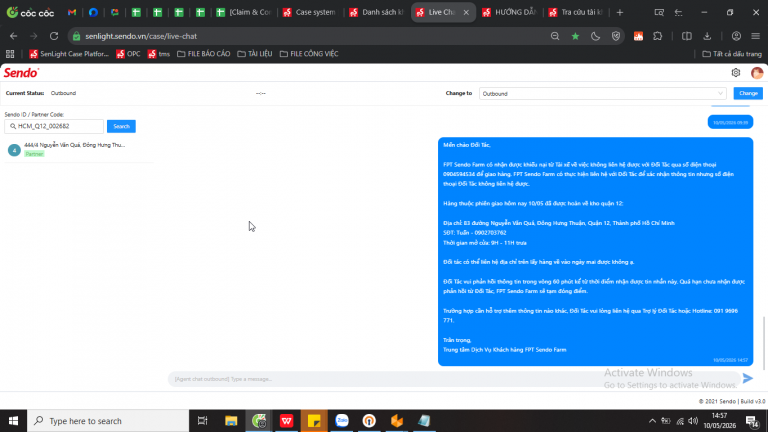Close the Live Chat tab
The height and width of the screenshot is (432, 768).
click(x=466, y=12)
